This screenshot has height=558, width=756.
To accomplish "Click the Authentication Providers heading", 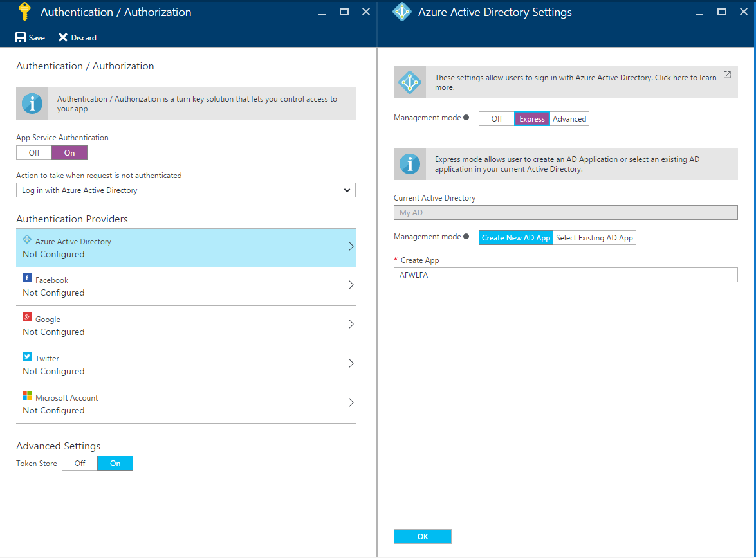I will click(72, 219).
